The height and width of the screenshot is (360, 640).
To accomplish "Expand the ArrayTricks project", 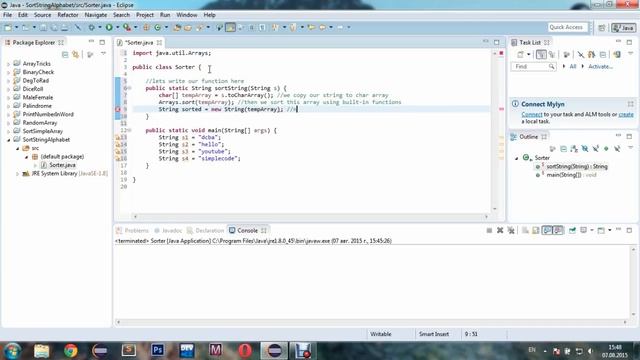I will coord(8,64).
